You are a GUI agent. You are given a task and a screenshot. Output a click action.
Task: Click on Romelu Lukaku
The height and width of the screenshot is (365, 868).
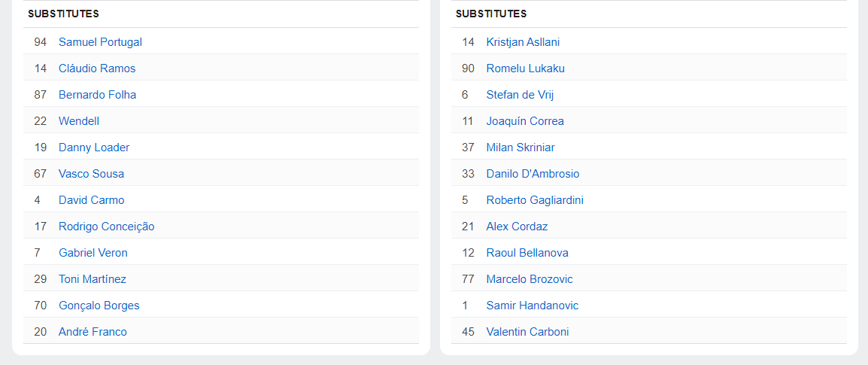tap(525, 68)
